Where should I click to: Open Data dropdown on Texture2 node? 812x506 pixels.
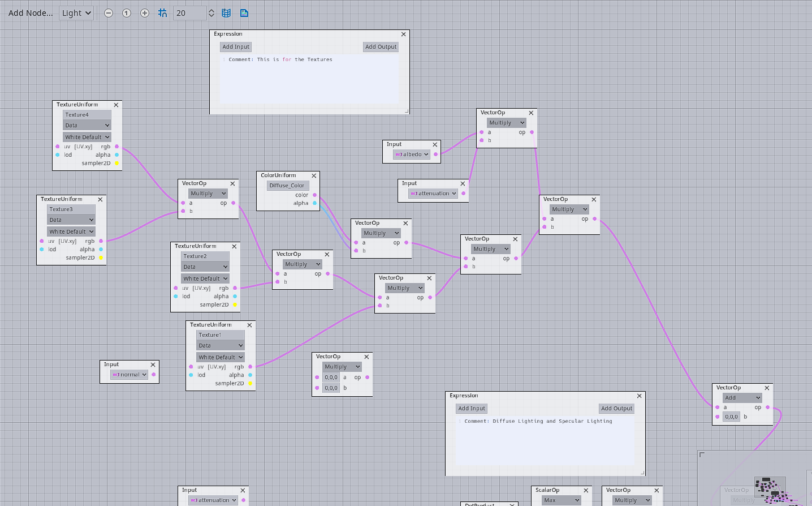(x=205, y=267)
